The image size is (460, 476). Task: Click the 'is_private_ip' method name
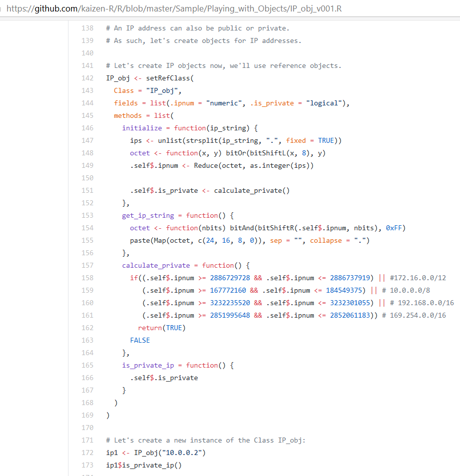point(148,365)
